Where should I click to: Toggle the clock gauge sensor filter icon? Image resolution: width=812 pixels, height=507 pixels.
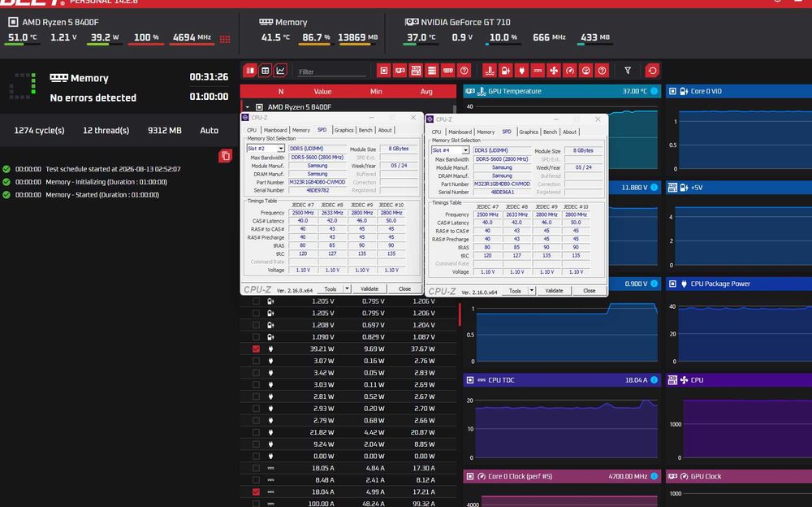coord(570,71)
